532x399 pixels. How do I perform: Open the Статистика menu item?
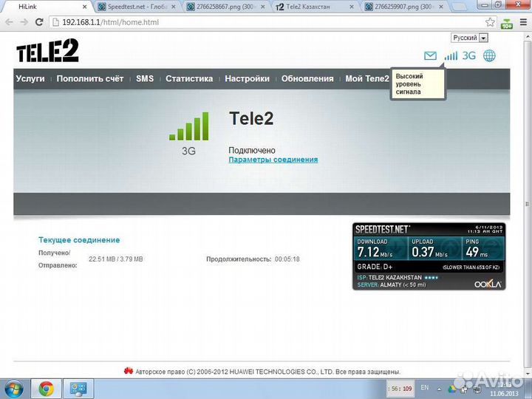(x=189, y=79)
